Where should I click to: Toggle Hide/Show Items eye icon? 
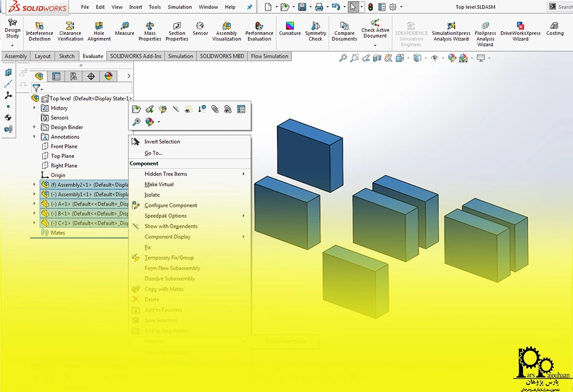pyautogui.click(x=434, y=58)
